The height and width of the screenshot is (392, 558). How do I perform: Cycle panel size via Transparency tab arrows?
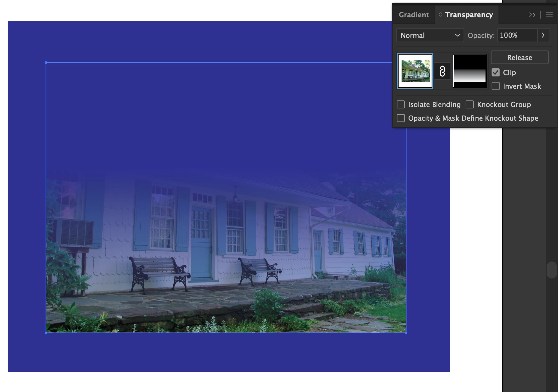pos(440,15)
